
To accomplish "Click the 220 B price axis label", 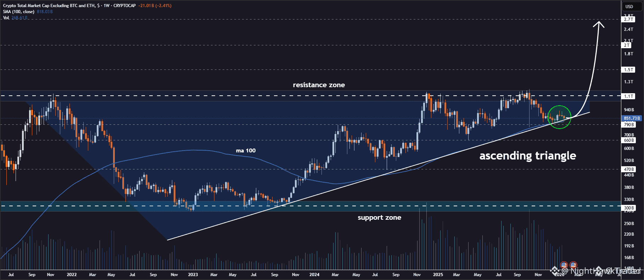I will point(629,234).
